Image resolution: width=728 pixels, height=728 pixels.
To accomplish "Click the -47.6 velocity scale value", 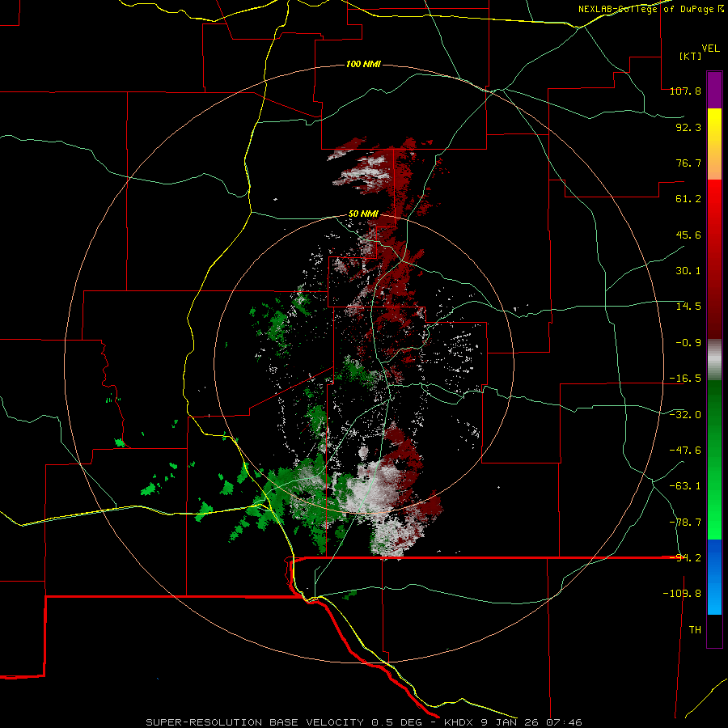I will pyautogui.click(x=685, y=451).
